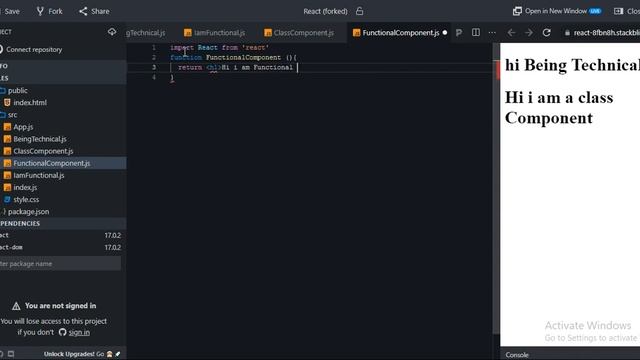Screen dimensions: 640x360
Task: Switch to the gTechnical.js tab
Action: pos(145,33)
